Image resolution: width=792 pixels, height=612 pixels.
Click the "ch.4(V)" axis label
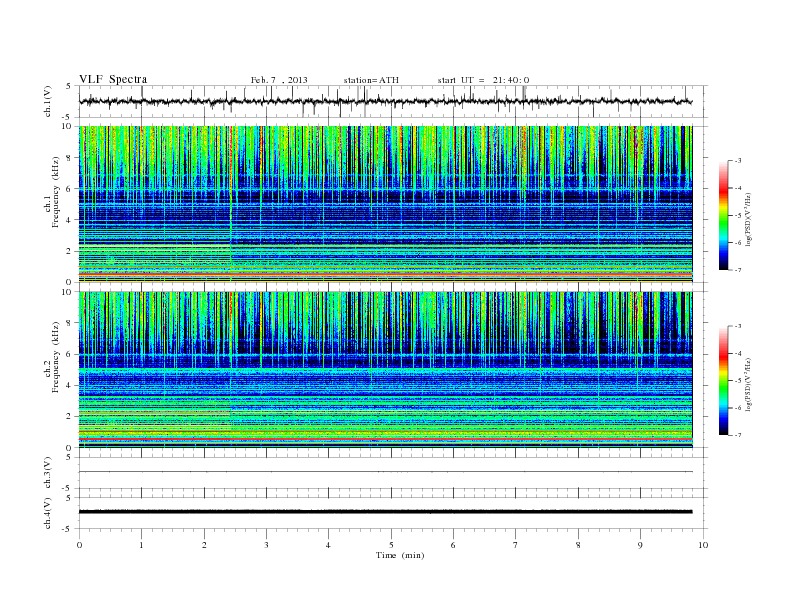(x=47, y=513)
